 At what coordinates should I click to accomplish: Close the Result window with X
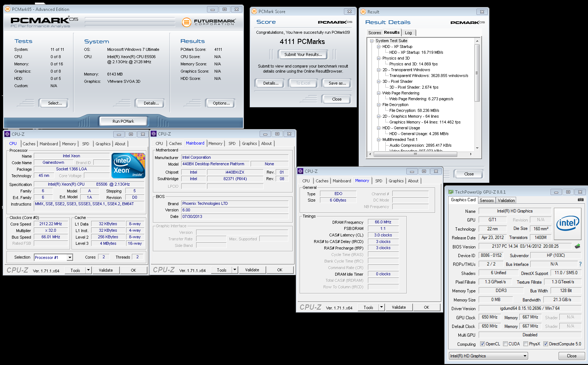[482, 12]
